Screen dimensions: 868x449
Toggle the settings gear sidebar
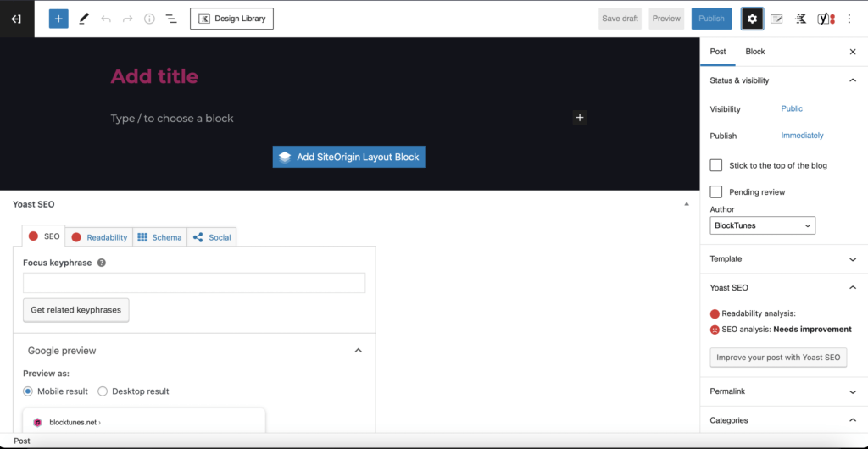pyautogui.click(x=752, y=19)
